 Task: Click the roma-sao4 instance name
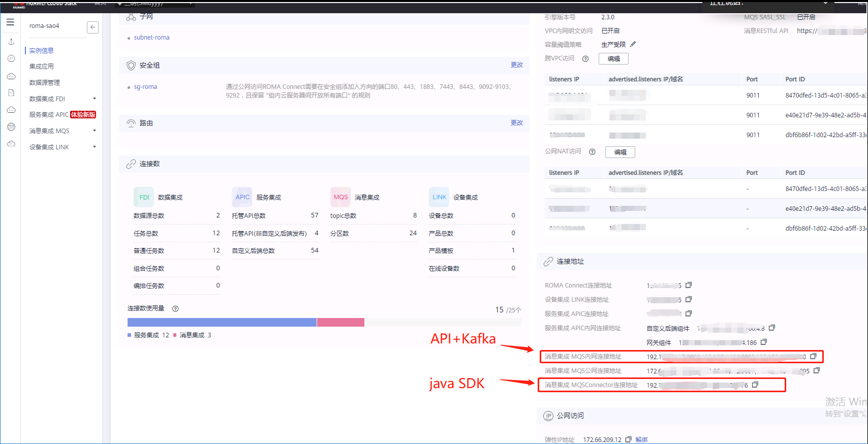[x=44, y=26]
